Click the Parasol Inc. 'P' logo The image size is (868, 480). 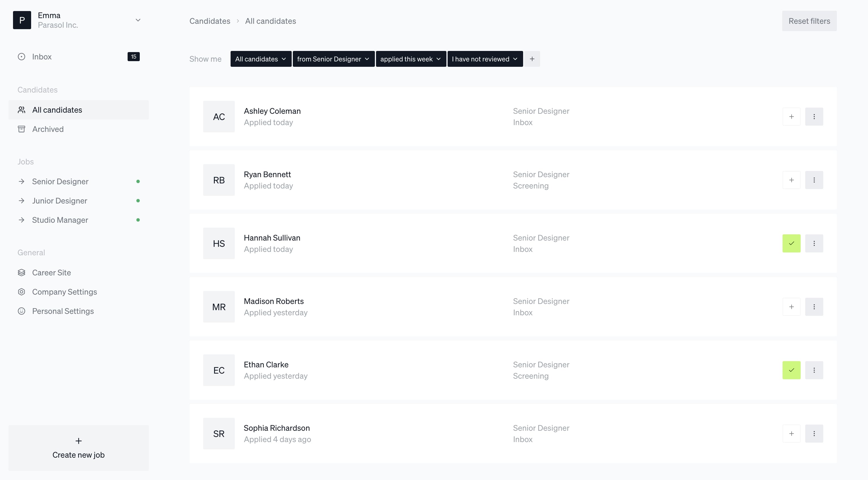22,20
